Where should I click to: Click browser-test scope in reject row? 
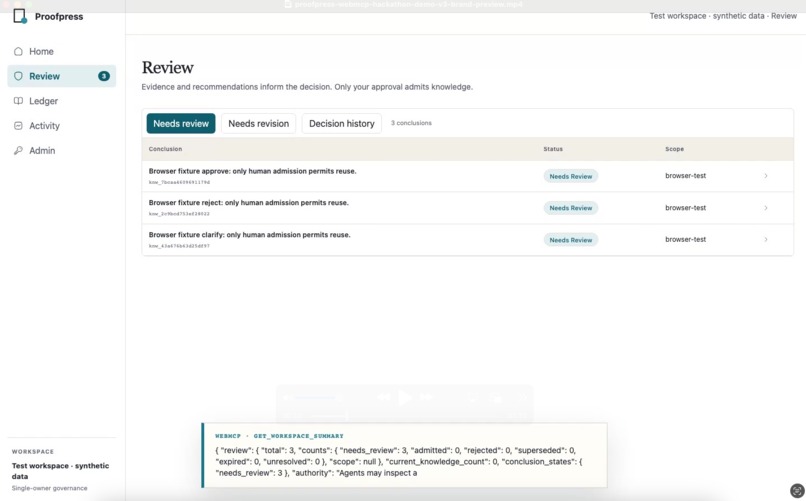click(685, 208)
